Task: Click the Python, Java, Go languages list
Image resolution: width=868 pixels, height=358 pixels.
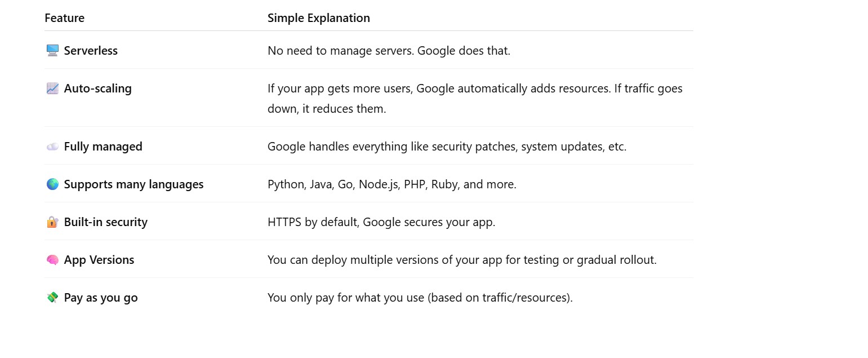Action: pos(391,184)
